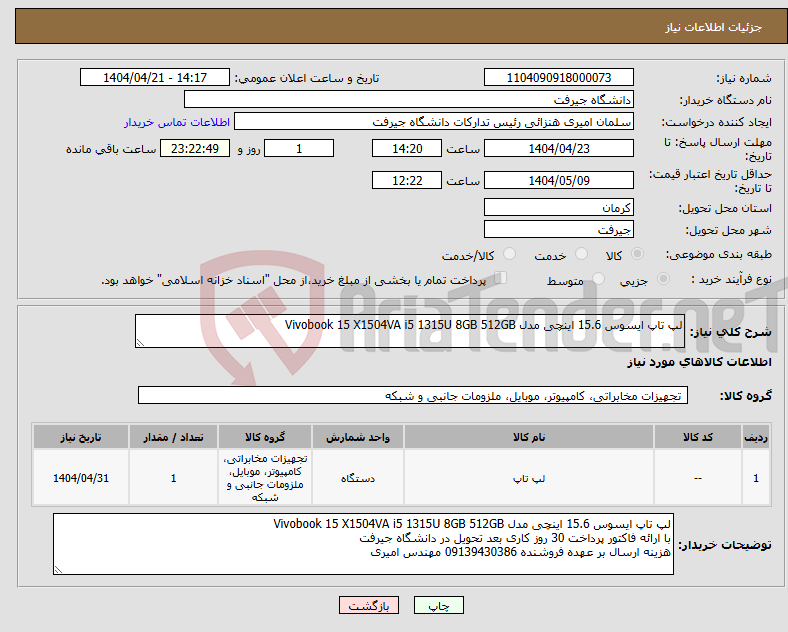Click the public announcement date field 1404/04/21 - 14:17

coord(155,78)
